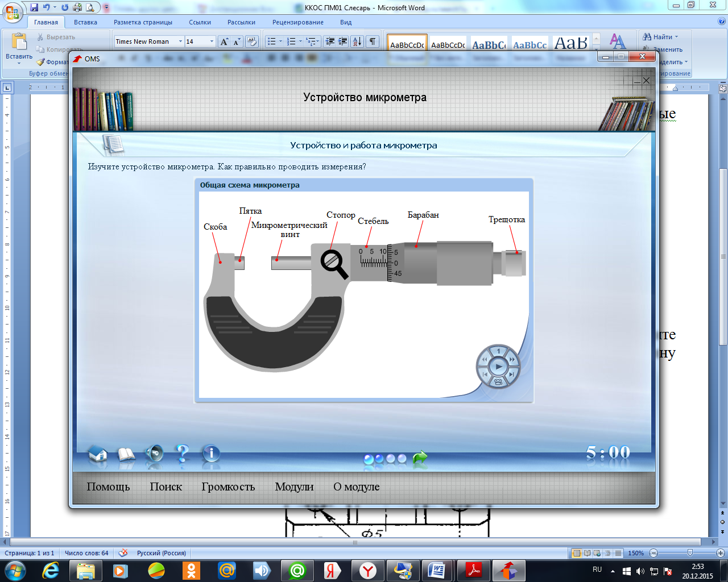
Task: Open the Рецензирование ribbon tab
Action: (x=297, y=22)
